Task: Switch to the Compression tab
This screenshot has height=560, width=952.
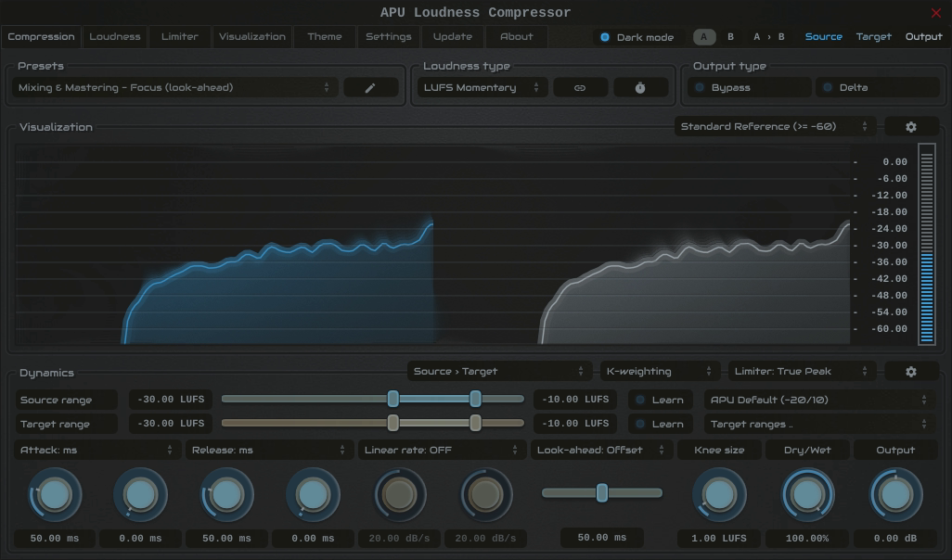Action: click(41, 37)
